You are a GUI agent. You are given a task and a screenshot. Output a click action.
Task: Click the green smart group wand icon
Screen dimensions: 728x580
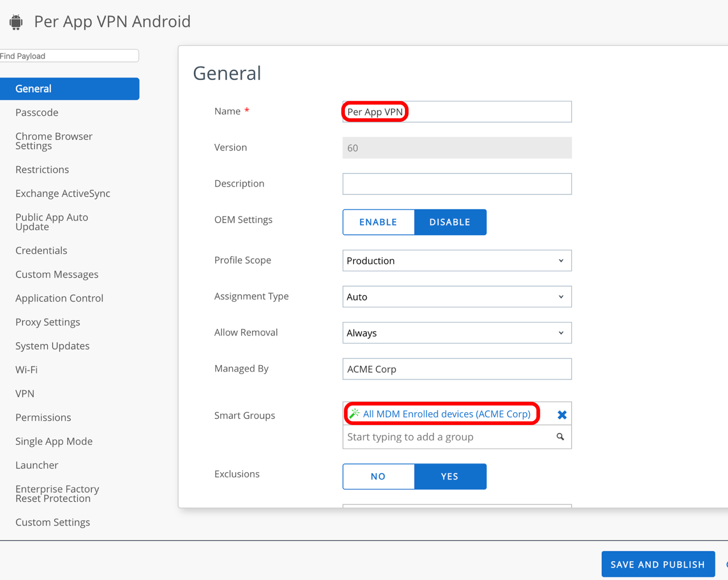coord(354,414)
